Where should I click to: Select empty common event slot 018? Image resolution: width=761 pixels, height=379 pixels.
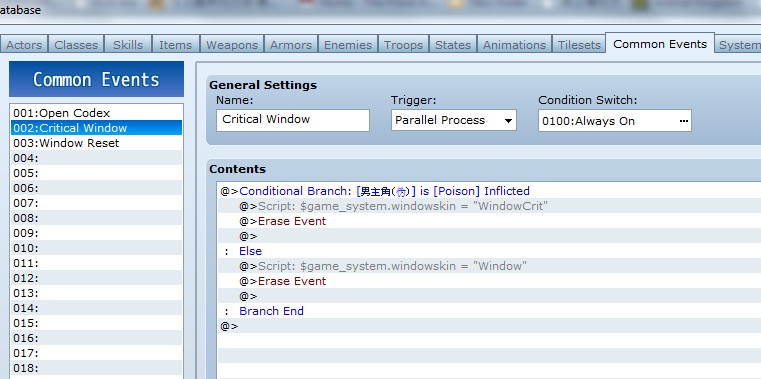97,368
